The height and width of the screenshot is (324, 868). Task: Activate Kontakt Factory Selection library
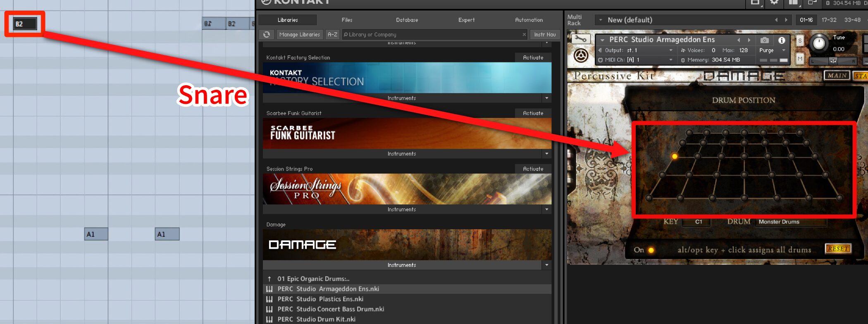coord(533,58)
